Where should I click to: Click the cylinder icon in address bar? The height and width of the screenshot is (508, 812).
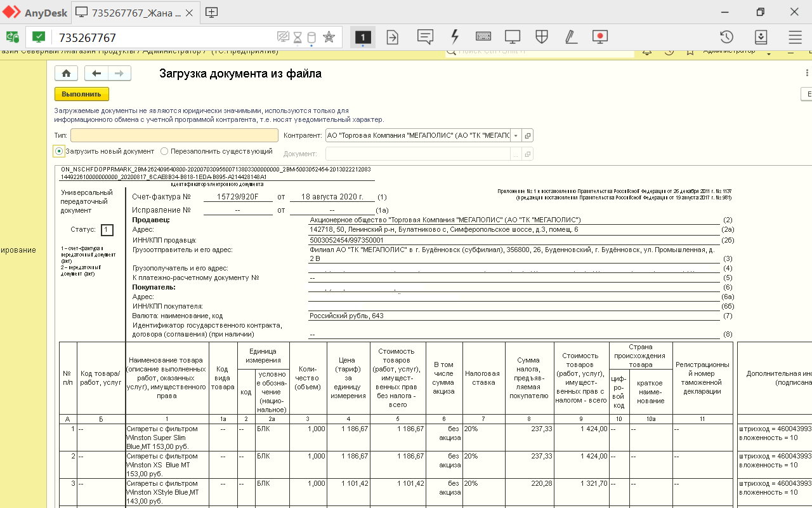tap(311, 37)
